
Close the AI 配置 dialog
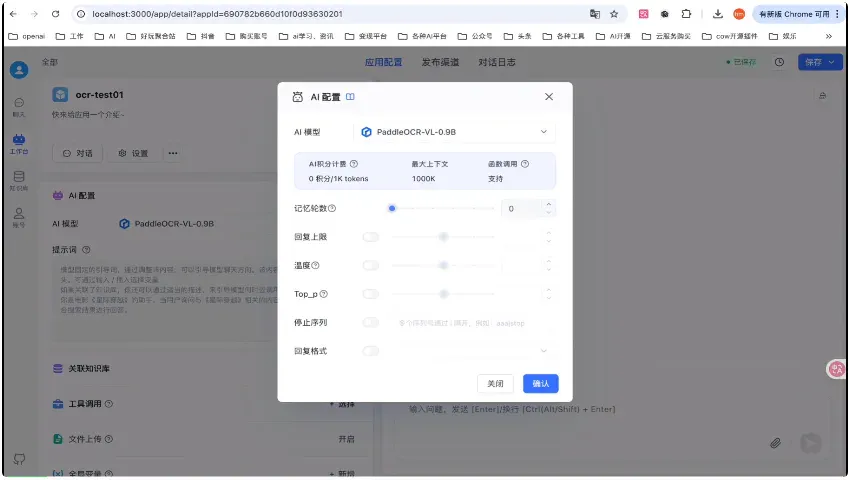(549, 97)
